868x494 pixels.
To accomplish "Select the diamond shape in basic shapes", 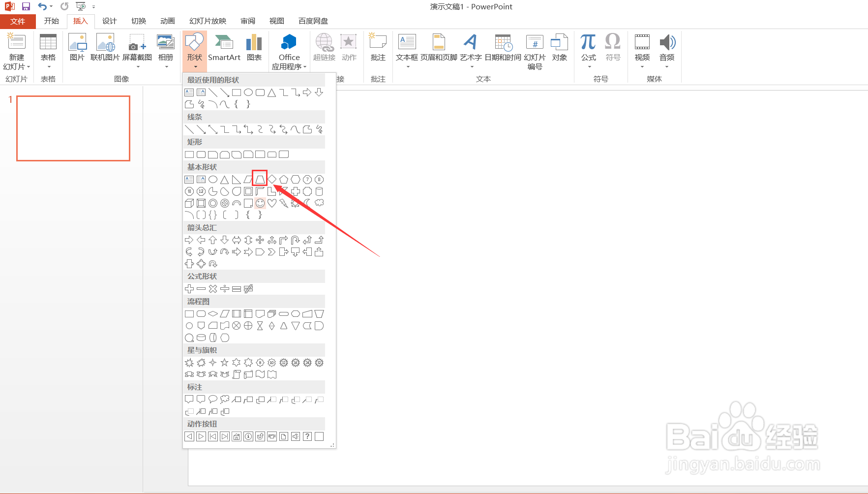I will click(272, 179).
